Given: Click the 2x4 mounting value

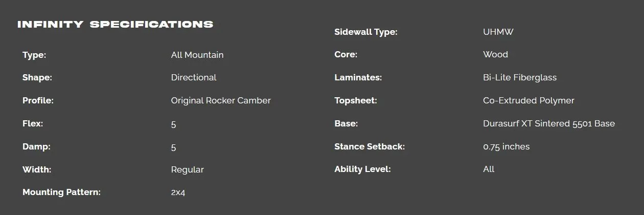Looking at the screenshot, I should click(178, 193).
